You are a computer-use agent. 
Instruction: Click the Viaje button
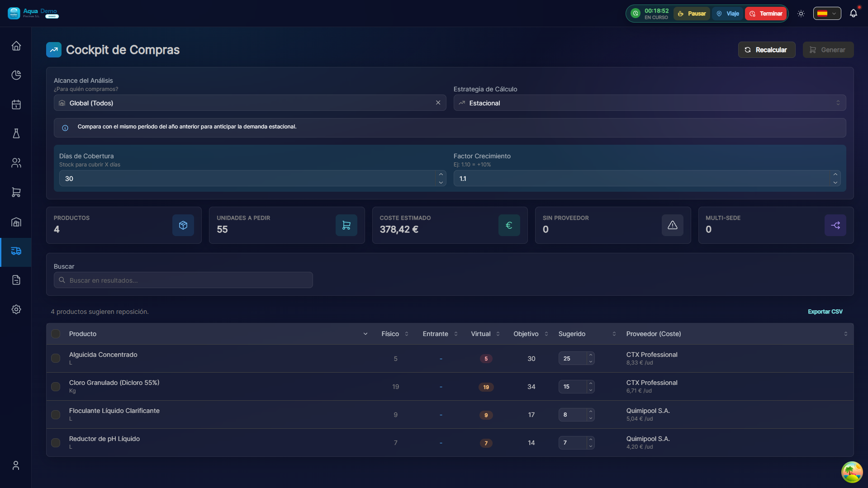(728, 14)
